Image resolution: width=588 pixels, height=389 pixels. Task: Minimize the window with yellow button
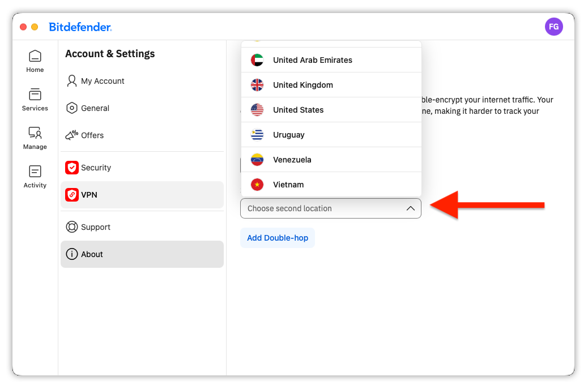[x=35, y=27]
